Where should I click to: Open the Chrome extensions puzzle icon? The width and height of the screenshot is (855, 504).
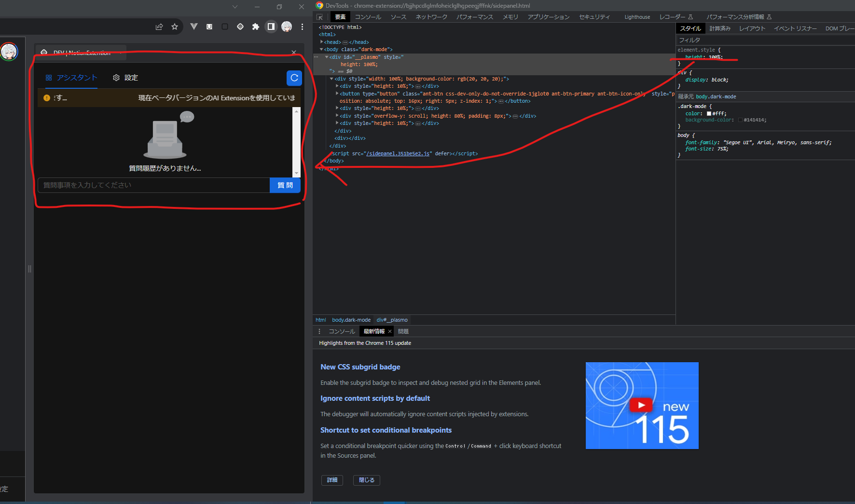coord(256,27)
